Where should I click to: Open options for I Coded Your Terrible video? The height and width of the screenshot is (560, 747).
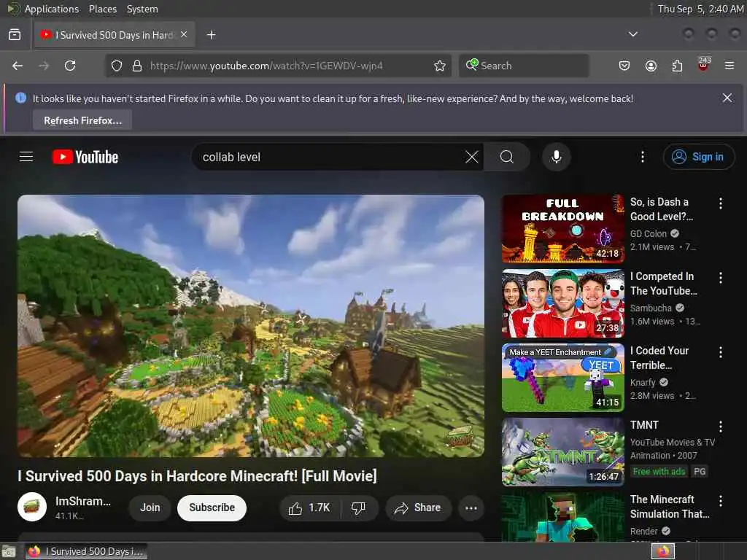click(x=720, y=352)
